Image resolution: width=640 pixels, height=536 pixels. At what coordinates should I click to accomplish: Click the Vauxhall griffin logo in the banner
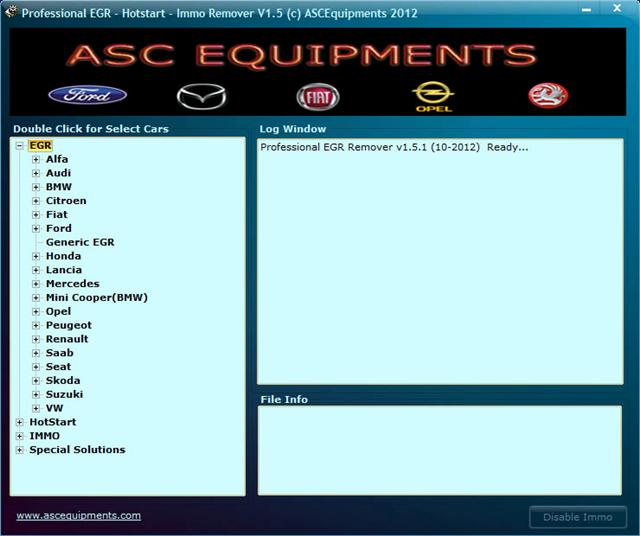pyautogui.click(x=548, y=96)
